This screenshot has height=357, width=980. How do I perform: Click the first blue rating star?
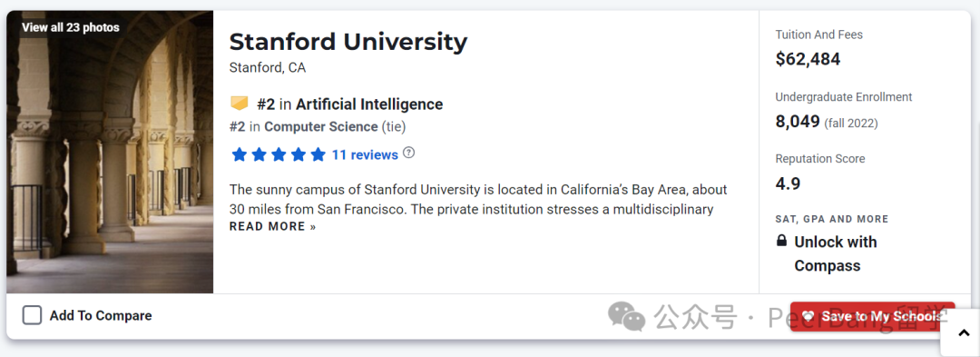coord(239,154)
